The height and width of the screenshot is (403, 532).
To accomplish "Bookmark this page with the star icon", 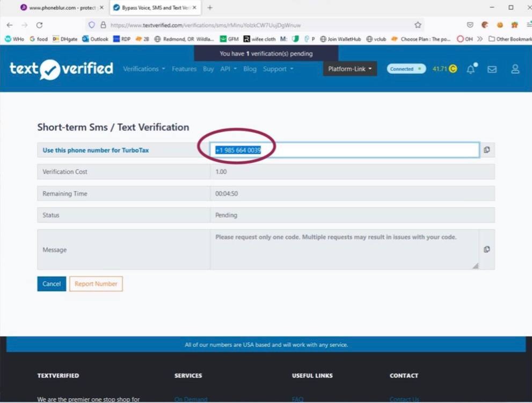I will (418, 25).
